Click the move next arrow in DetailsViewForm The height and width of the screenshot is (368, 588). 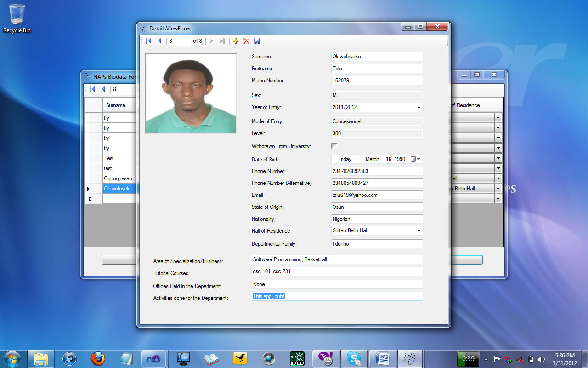[x=211, y=41]
